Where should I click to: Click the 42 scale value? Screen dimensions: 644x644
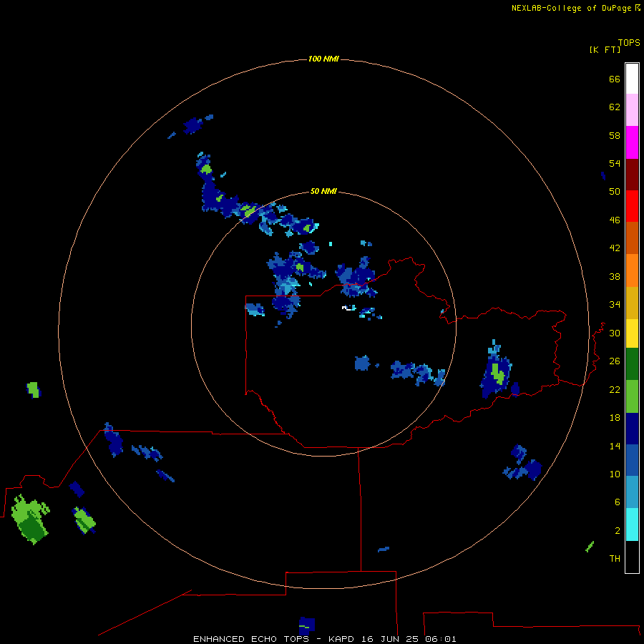[x=615, y=248]
